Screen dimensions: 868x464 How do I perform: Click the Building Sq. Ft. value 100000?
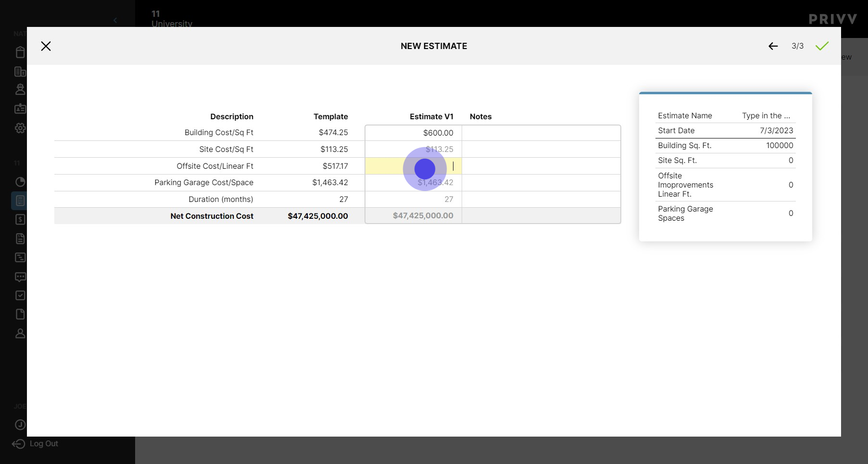click(x=780, y=145)
